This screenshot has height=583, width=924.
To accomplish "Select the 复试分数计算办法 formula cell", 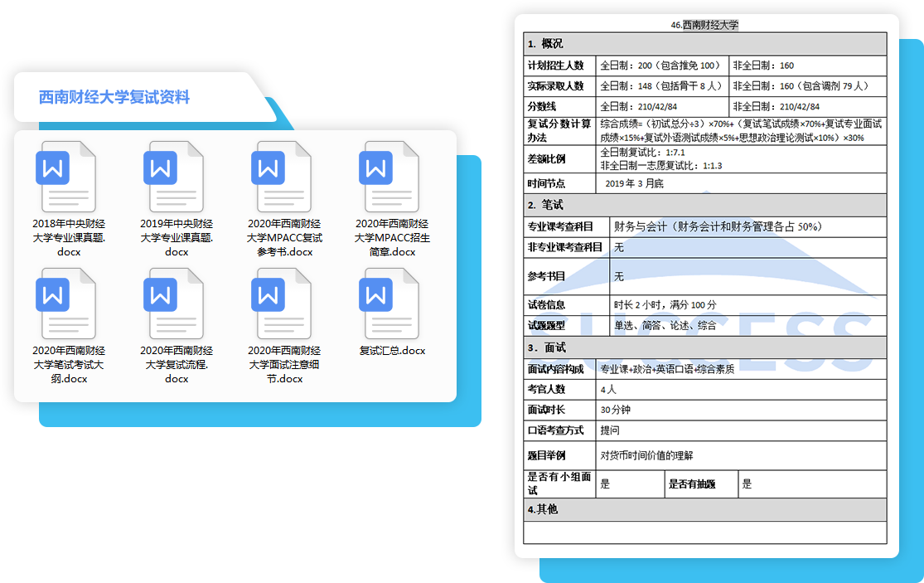I will (x=740, y=131).
